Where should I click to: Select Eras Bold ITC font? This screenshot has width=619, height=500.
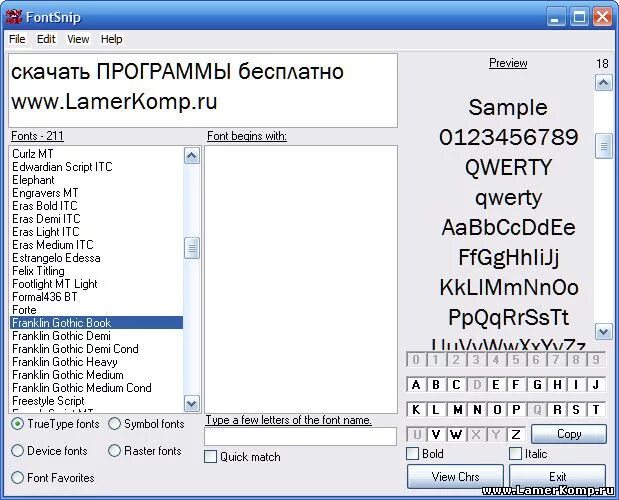[96, 206]
